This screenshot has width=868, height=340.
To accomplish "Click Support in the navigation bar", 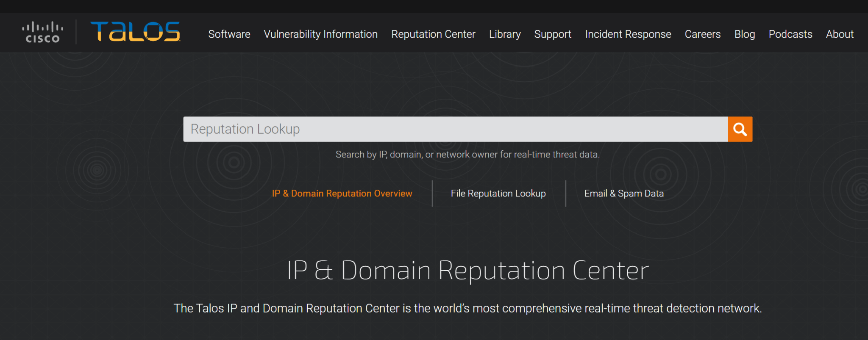I will coord(553,34).
